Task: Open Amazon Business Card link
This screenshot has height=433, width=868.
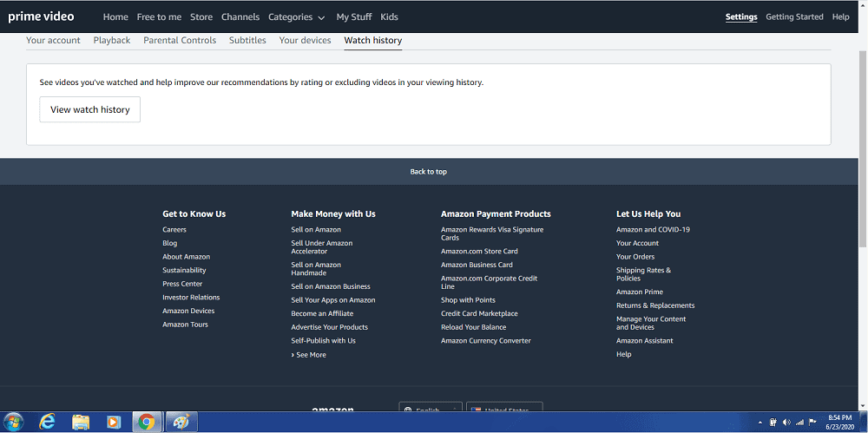Action: click(x=477, y=266)
